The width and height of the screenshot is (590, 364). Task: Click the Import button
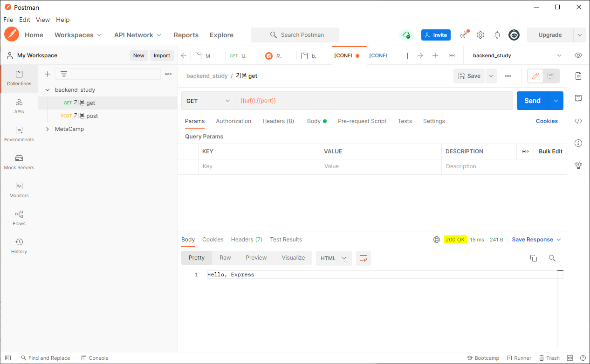coord(162,55)
